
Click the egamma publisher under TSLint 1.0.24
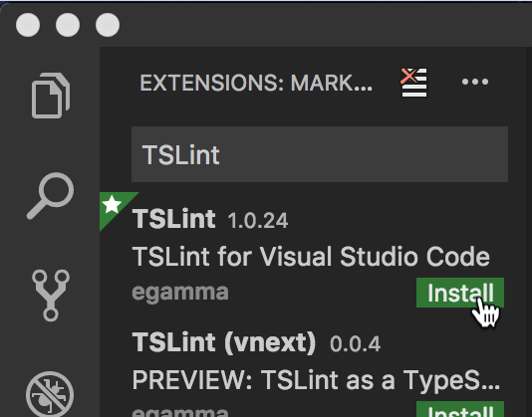pyautogui.click(x=180, y=293)
